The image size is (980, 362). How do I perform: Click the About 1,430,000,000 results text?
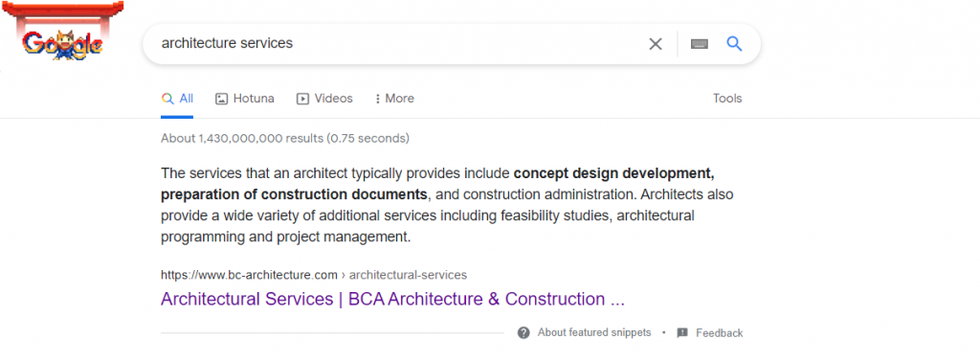click(x=285, y=138)
